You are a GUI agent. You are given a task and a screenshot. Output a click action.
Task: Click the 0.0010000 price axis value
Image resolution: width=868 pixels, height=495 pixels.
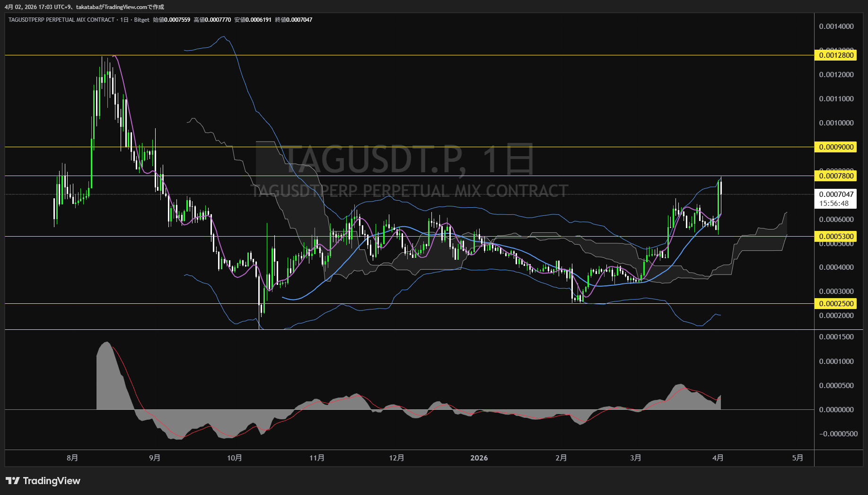[836, 123]
